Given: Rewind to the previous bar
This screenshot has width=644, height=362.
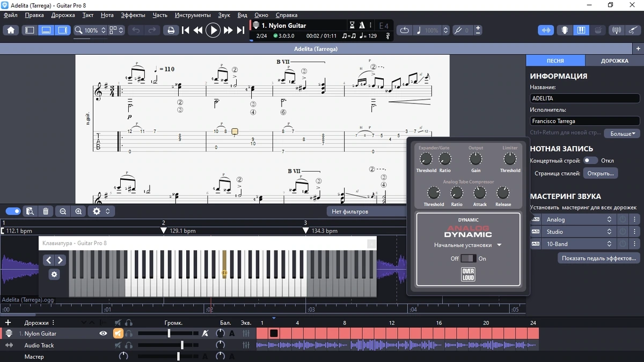Looking at the screenshot, I should coord(198,30).
